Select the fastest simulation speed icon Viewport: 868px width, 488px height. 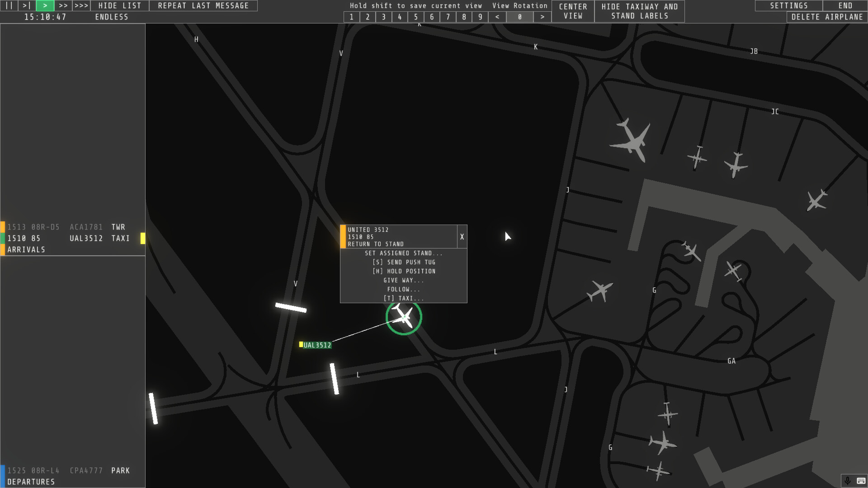81,5
